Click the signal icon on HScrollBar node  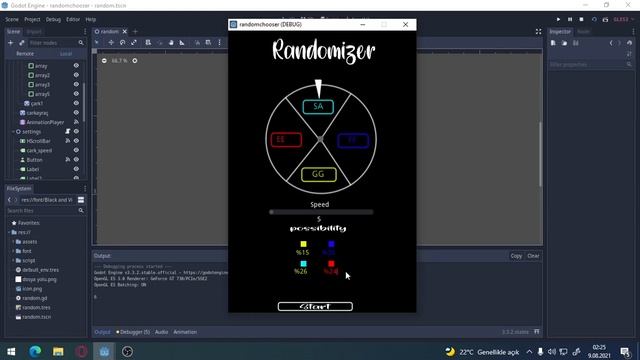(x=68, y=141)
